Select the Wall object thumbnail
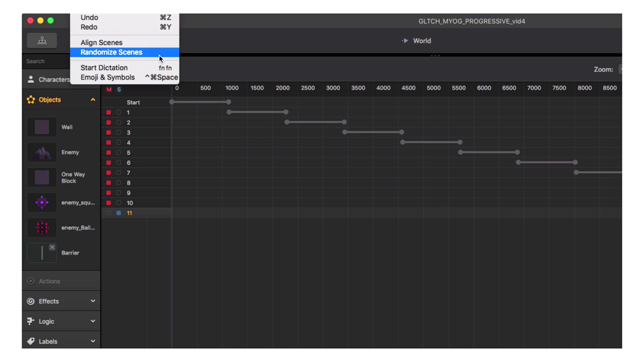The image size is (644, 362). pyautogui.click(x=42, y=127)
